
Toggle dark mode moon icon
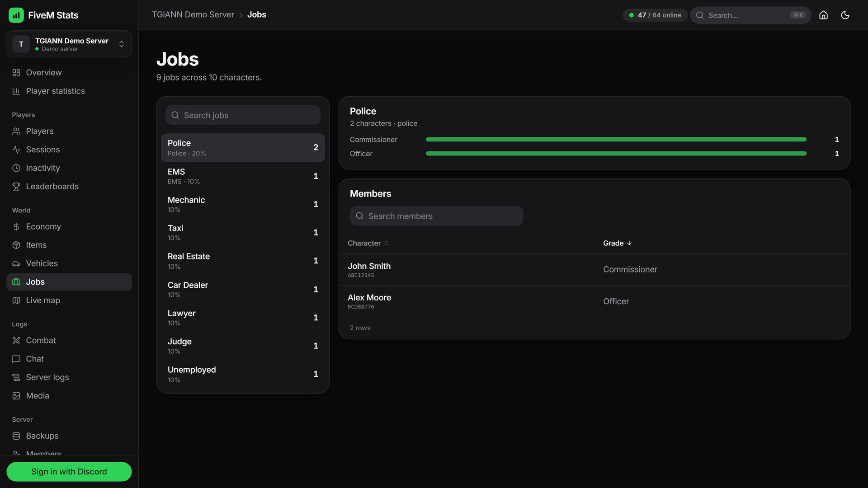[x=845, y=15]
